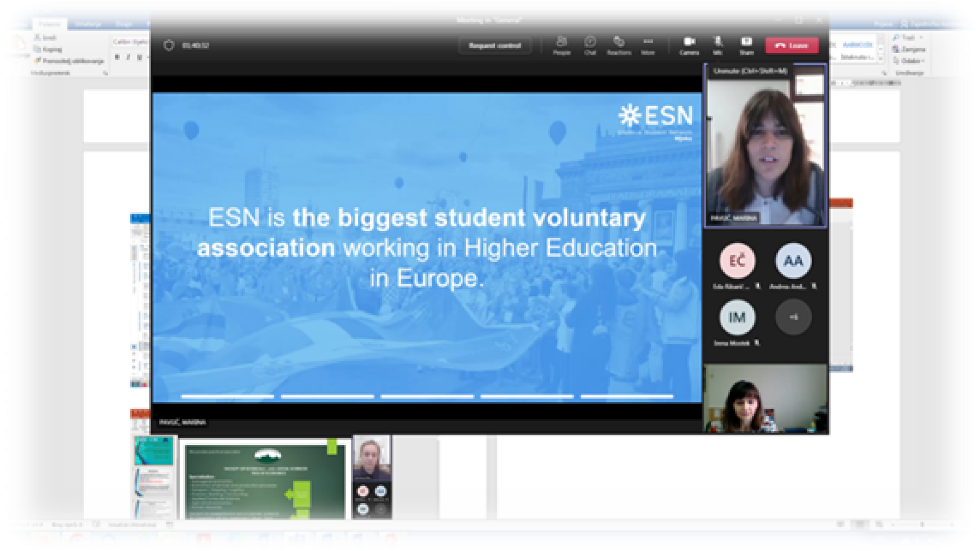
Task: Open the Calibri font name dropdown
Action: click(x=130, y=42)
